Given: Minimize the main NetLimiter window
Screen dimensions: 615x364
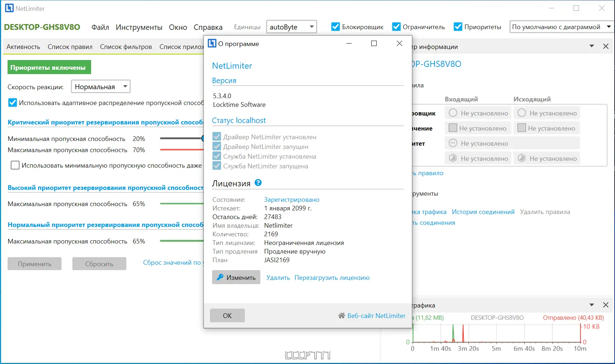Looking at the screenshot, I should coord(551,8).
